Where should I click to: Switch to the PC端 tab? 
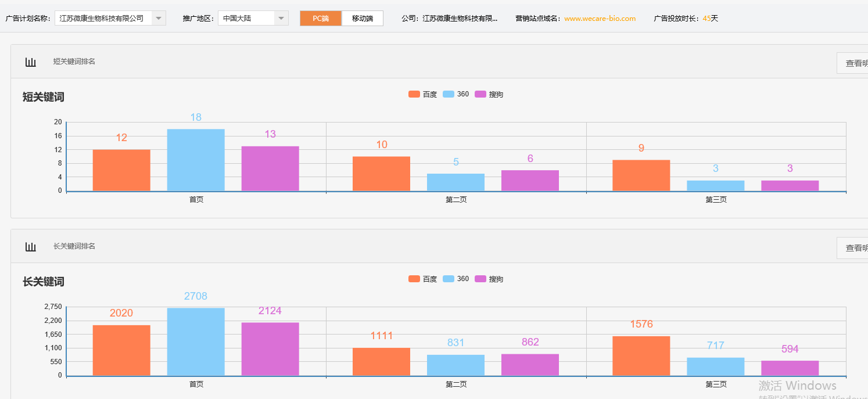[321, 19]
